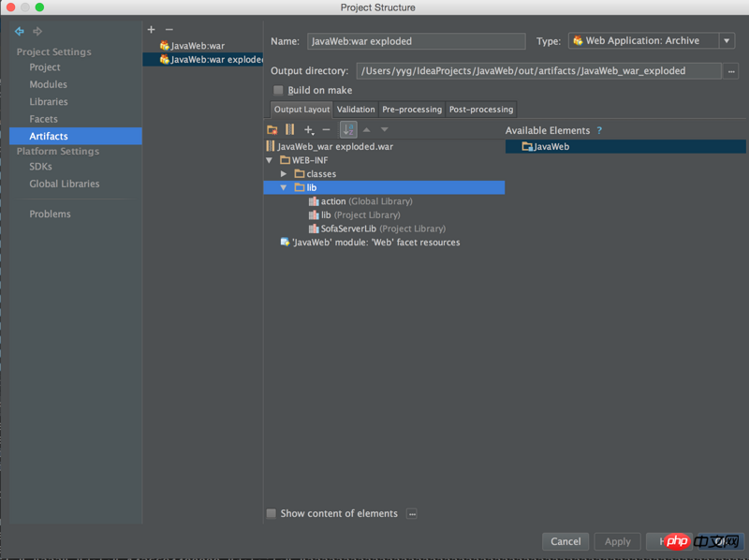
Task: Select classes folder row
Action: pyautogui.click(x=316, y=174)
